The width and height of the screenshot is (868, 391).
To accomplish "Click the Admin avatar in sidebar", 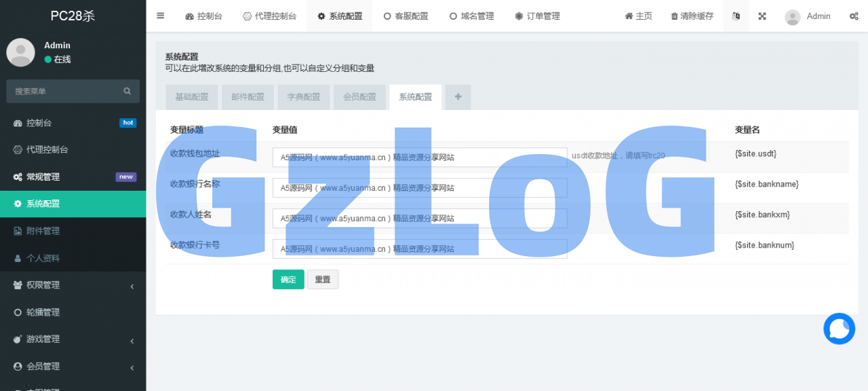I will pyautogui.click(x=20, y=52).
